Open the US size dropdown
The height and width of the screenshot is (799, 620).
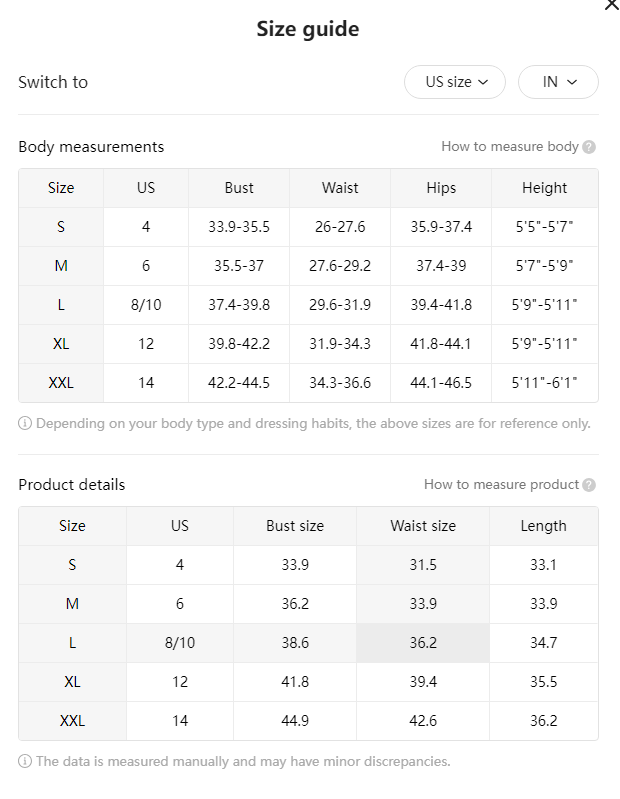[455, 82]
